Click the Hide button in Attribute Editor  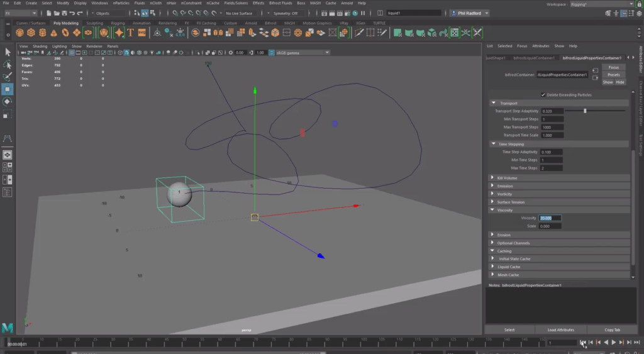coord(619,82)
